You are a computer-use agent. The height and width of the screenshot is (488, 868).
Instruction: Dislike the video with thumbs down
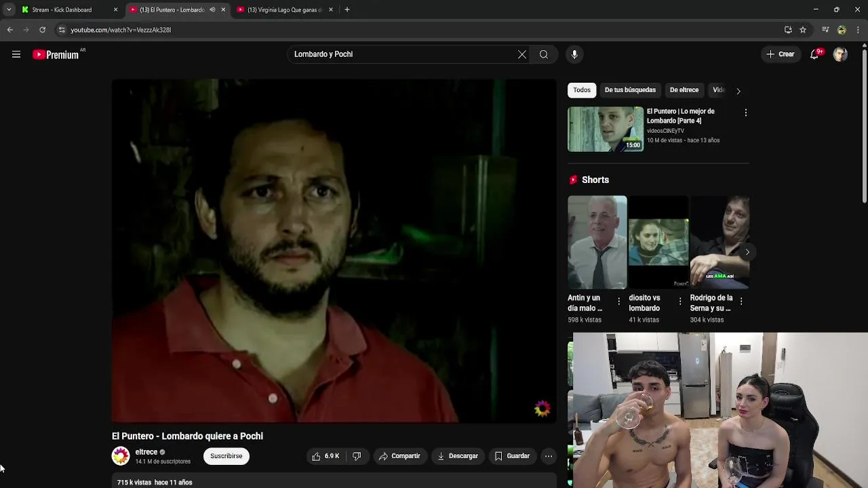pos(357,456)
